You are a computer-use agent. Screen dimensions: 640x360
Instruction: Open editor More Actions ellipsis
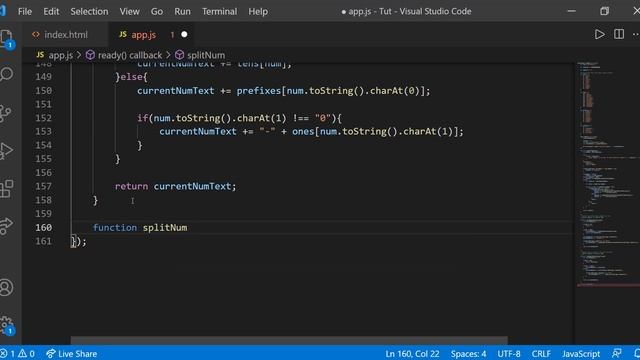[636, 34]
